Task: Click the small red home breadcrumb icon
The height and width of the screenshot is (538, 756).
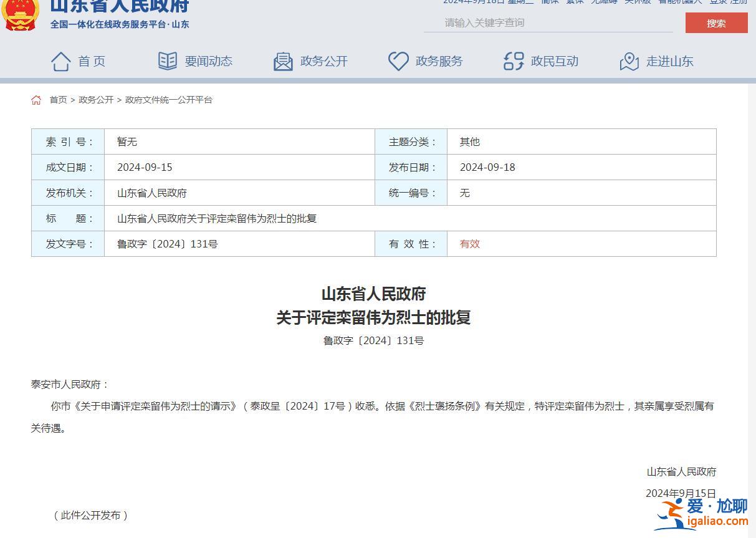Action: pyautogui.click(x=36, y=100)
